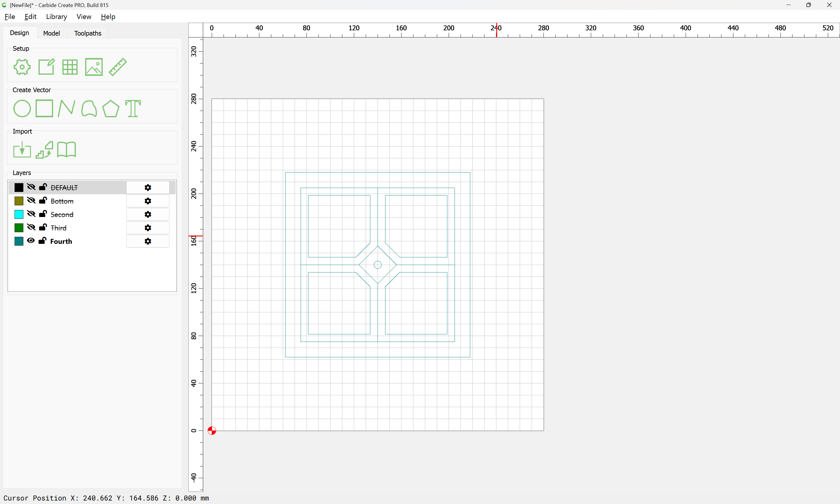840x504 pixels.
Task: Select the Circle vector tool
Action: pos(22,109)
